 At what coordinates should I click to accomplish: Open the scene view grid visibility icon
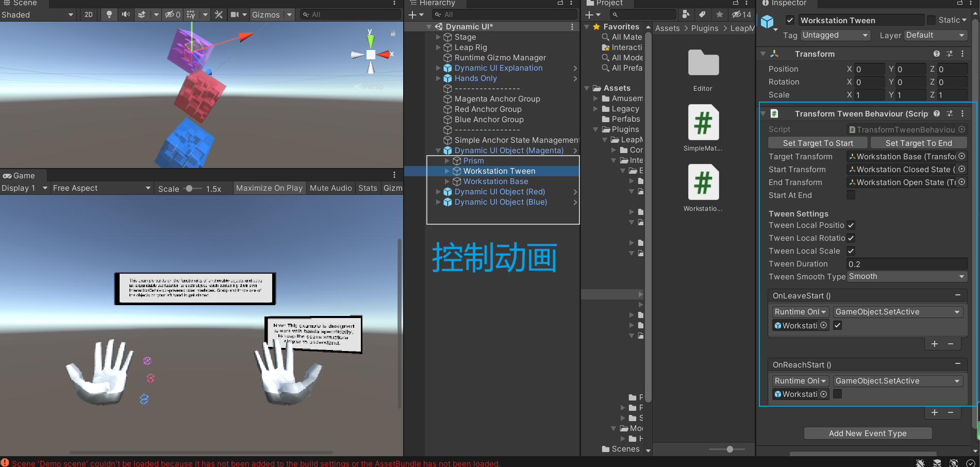[191, 14]
